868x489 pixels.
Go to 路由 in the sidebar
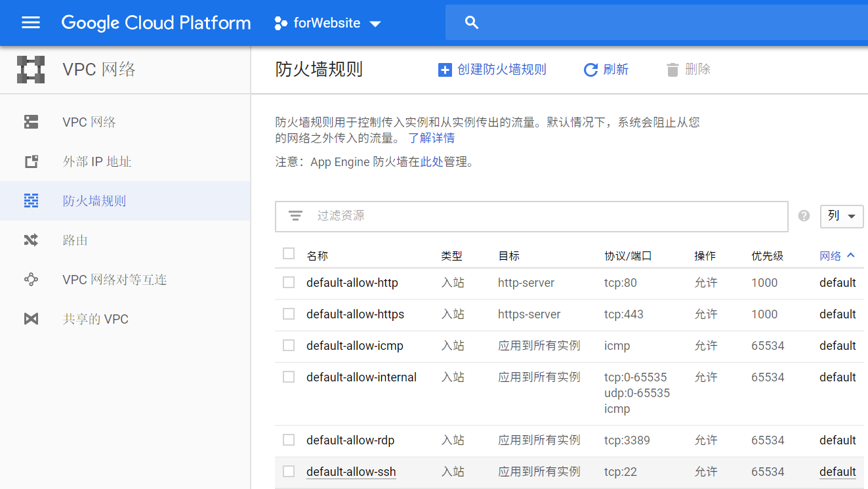click(x=75, y=240)
